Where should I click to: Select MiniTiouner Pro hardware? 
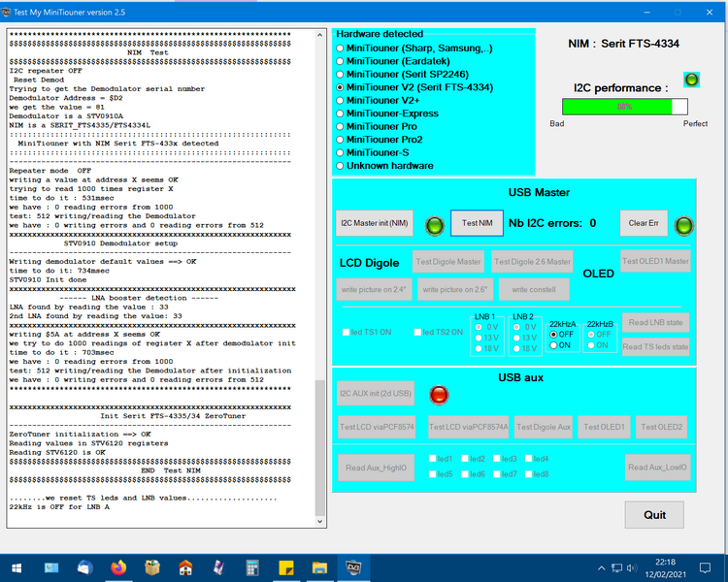pos(377,127)
